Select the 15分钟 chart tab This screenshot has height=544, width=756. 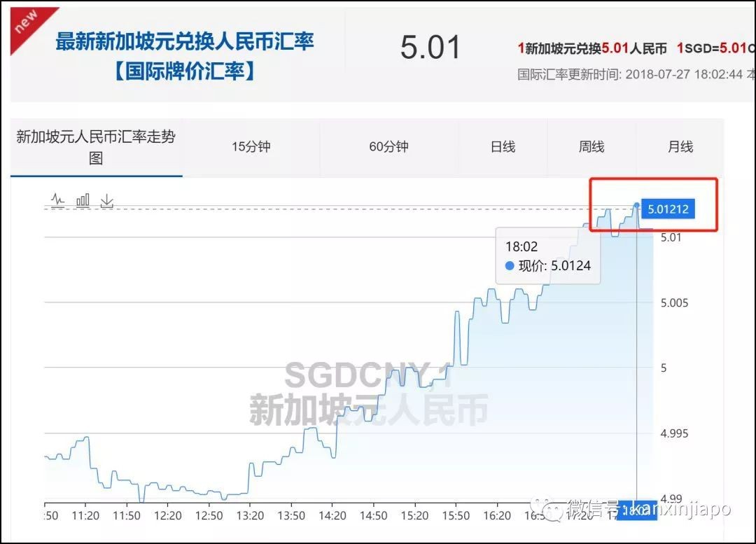pyautogui.click(x=251, y=147)
